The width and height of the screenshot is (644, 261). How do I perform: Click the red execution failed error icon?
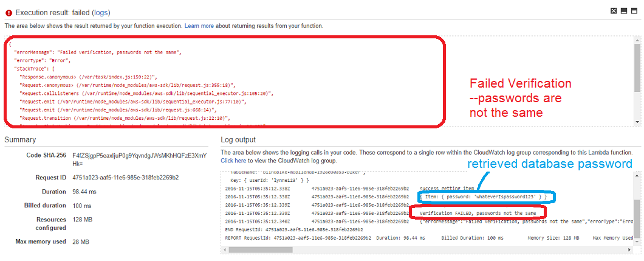coord(8,12)
